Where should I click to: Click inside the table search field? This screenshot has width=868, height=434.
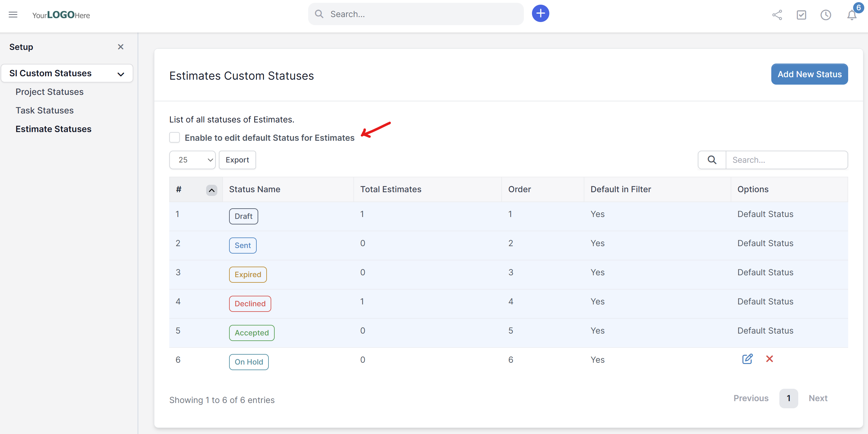click(785, 159)
